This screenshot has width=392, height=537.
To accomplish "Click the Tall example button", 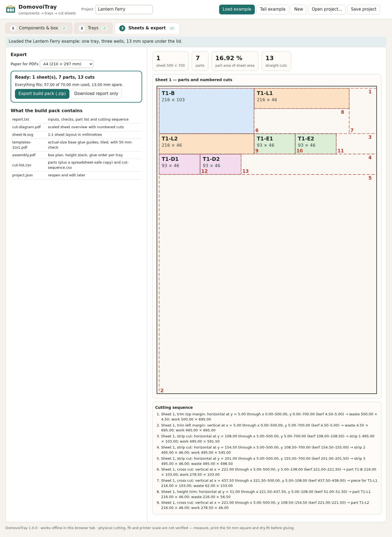I will pos(272,10).
